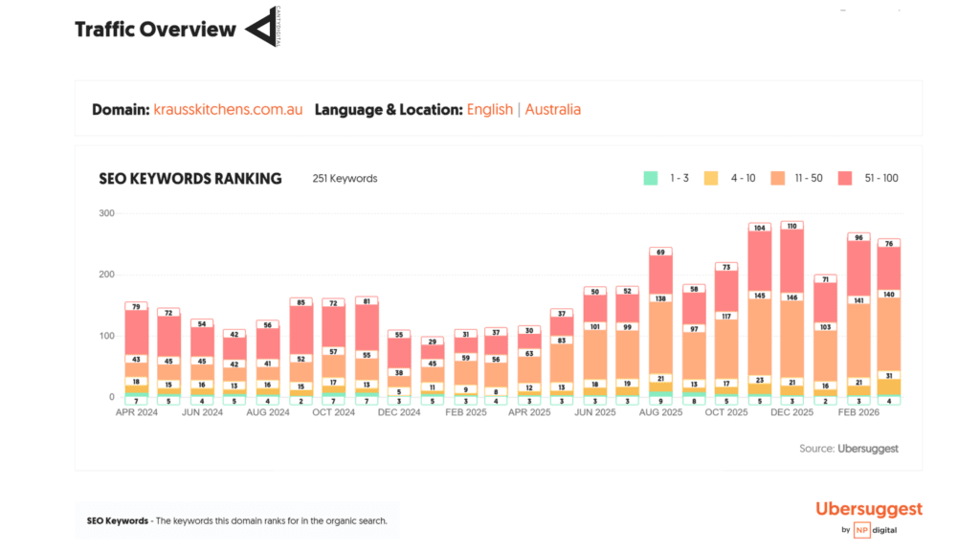Click the OCT 2025 axis label
This screenshot has height=551, width=980.
(726, 412)
